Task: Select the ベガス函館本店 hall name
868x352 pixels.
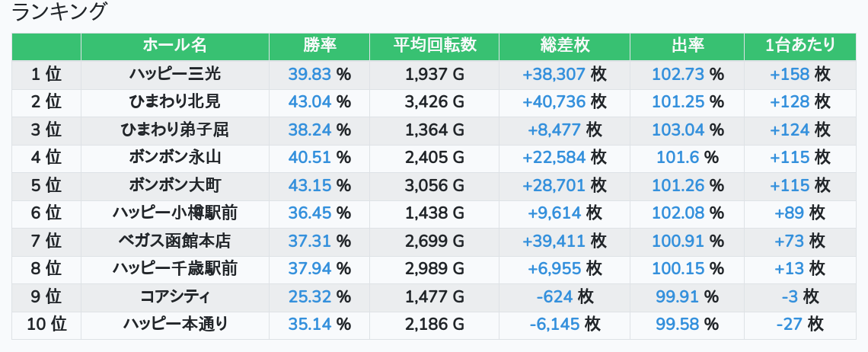Action: pos(175,241)
